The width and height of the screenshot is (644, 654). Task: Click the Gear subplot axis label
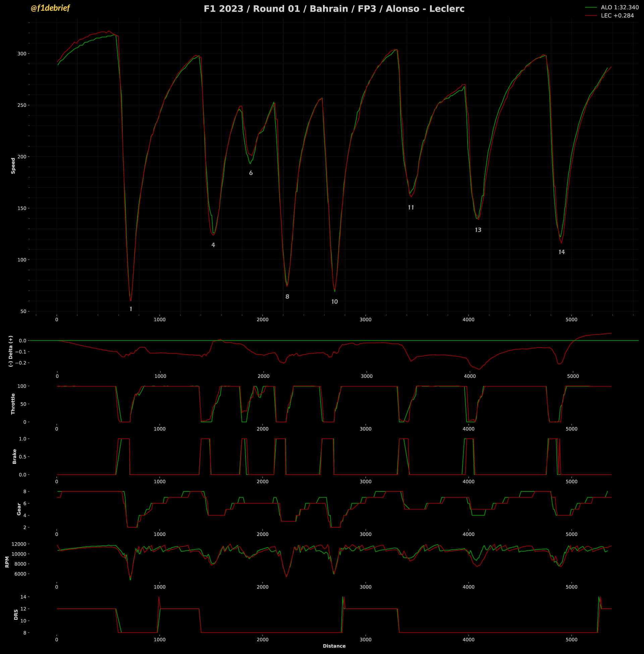point(19,509)
